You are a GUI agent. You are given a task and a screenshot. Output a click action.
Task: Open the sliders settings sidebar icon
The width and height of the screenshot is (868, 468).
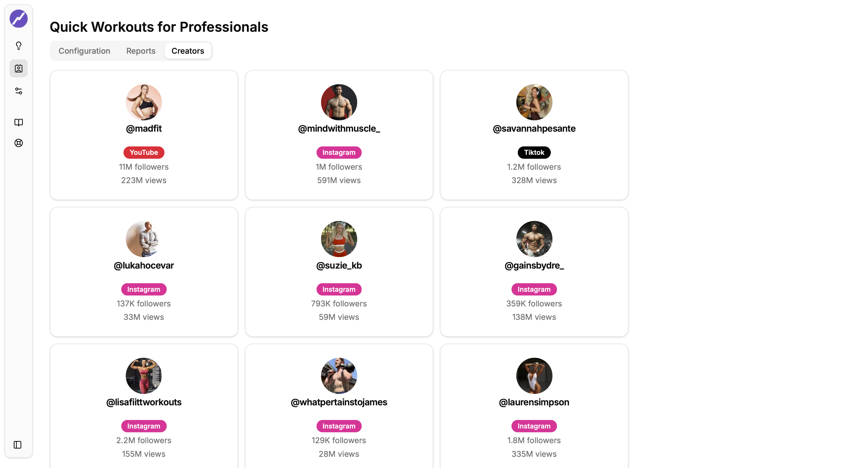19,91
